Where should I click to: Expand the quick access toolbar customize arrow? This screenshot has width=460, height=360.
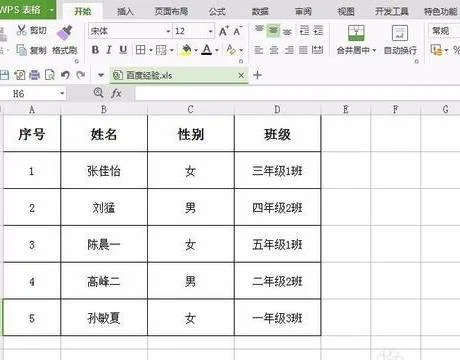point(101,75)
